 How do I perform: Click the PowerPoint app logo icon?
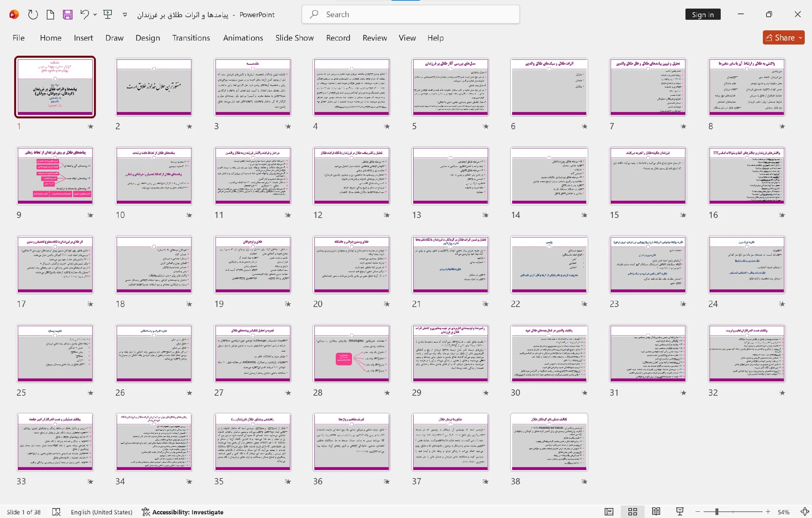14,15
